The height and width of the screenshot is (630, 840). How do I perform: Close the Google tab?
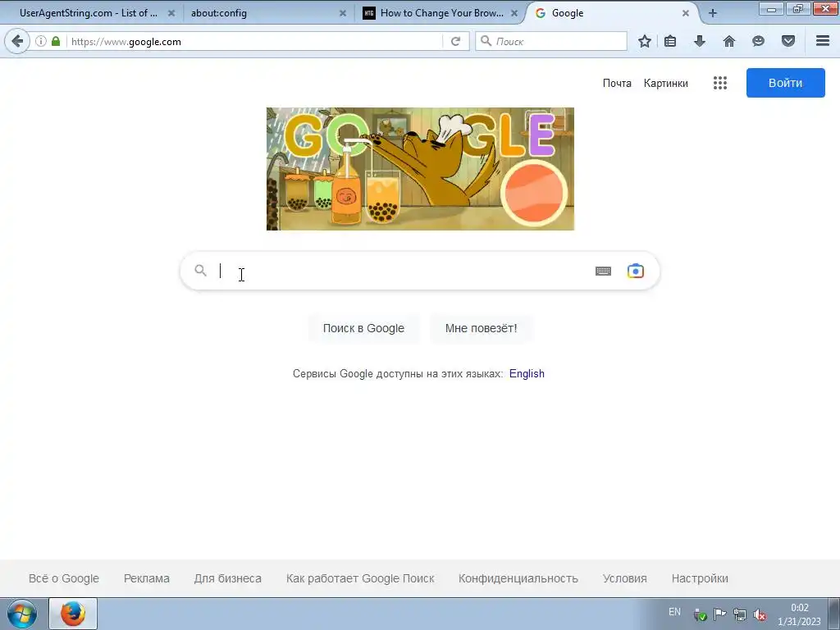(686, 13)
